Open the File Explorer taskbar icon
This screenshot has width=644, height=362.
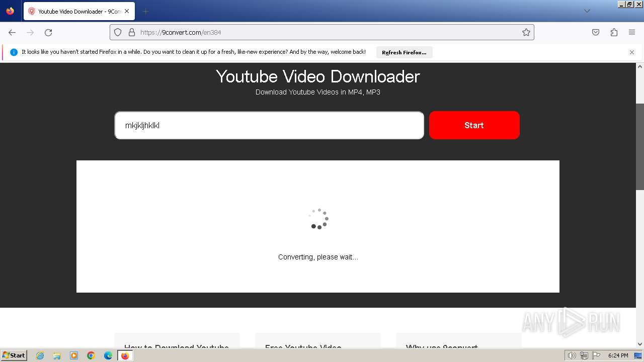(57, 355)
